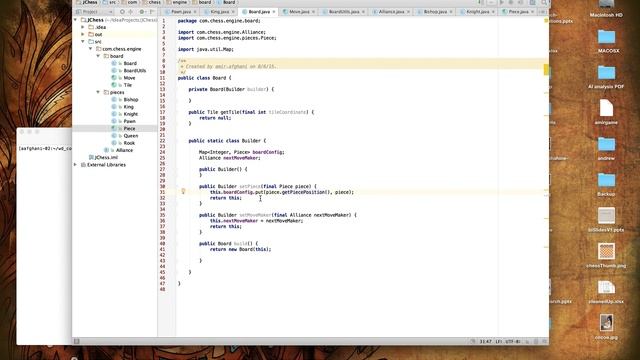Select the Knight class in project tree

(x=131, y=114)
